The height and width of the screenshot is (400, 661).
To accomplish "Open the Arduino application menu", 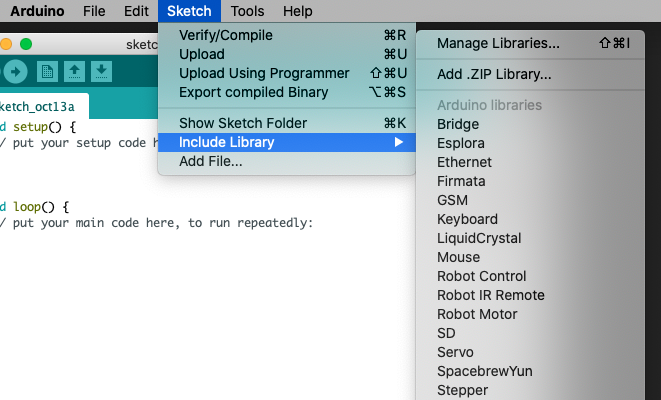I will [x=37, y=11].
